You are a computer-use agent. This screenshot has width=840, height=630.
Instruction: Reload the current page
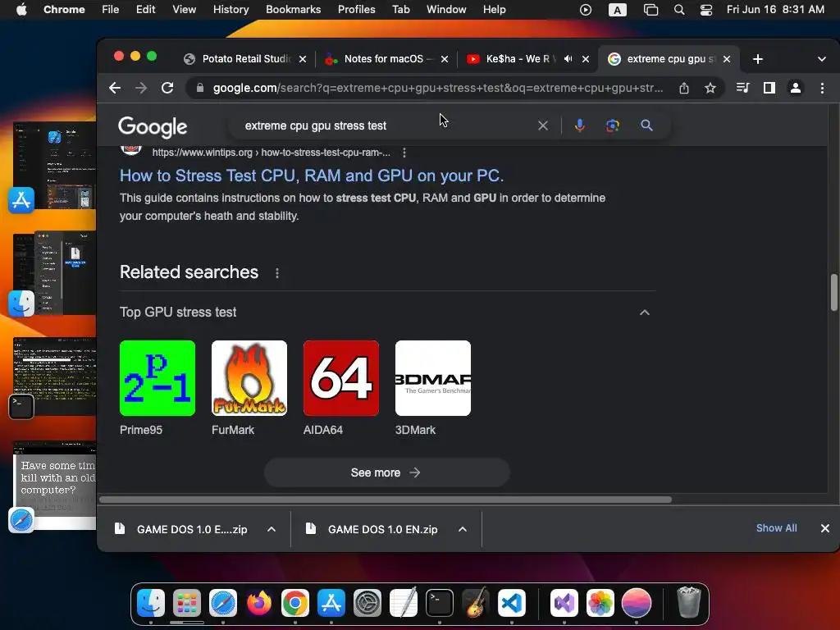(x=167, y=88)
